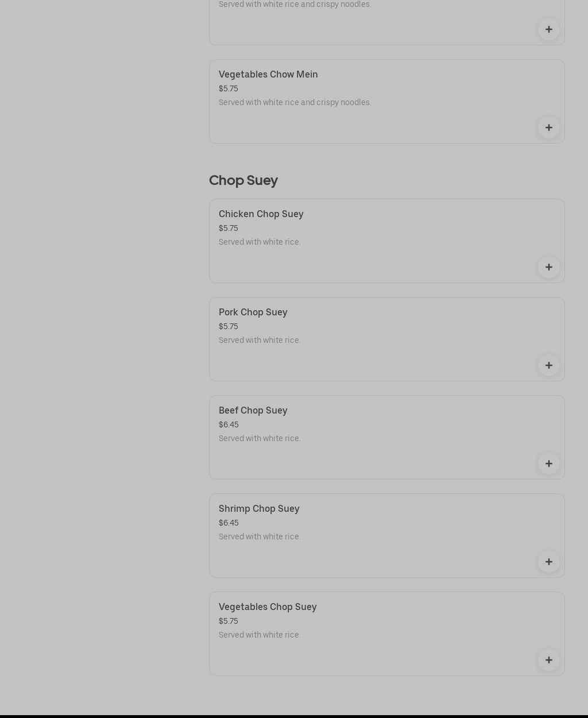Click the $5.75 price of Vegetables Chow Mein

coord(228,88)
